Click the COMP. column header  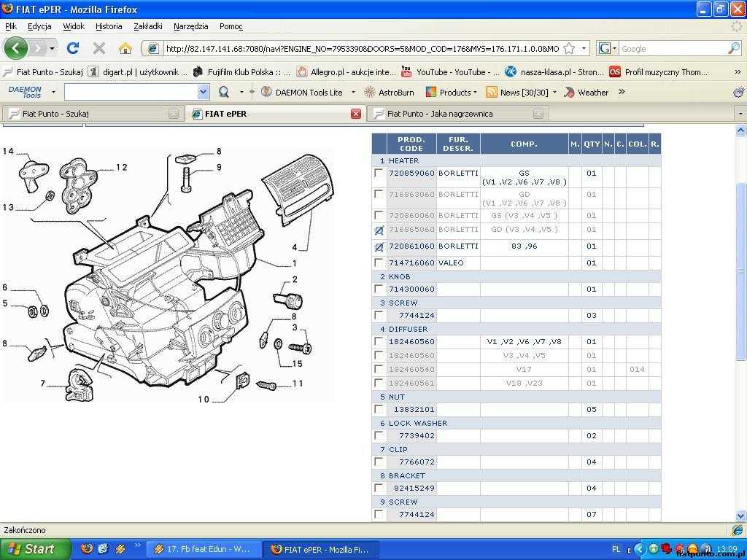tap(524, 144)
